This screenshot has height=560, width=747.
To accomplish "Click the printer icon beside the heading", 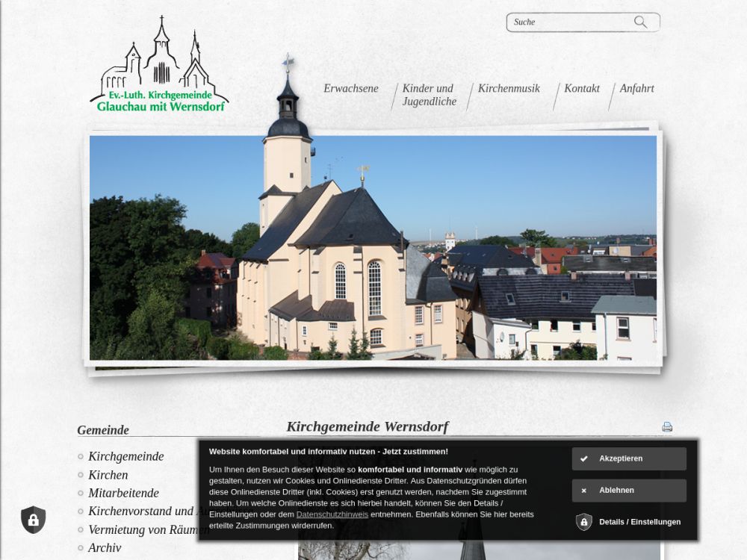I will 667,427.
